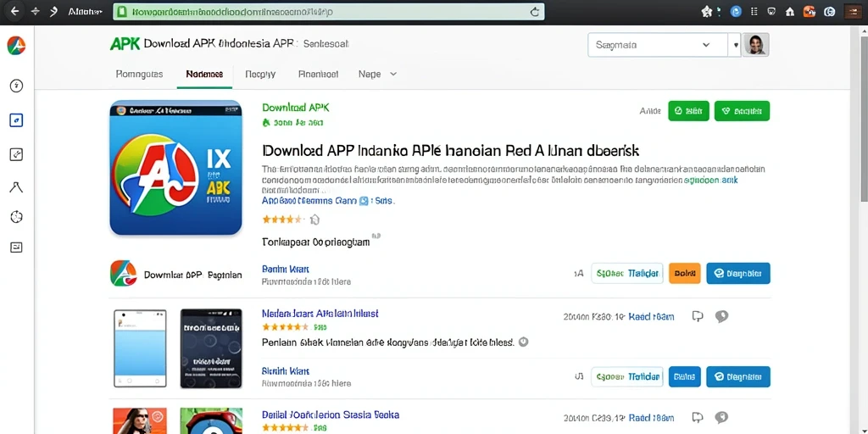Go back with the browser back arrow

[15, 12]
